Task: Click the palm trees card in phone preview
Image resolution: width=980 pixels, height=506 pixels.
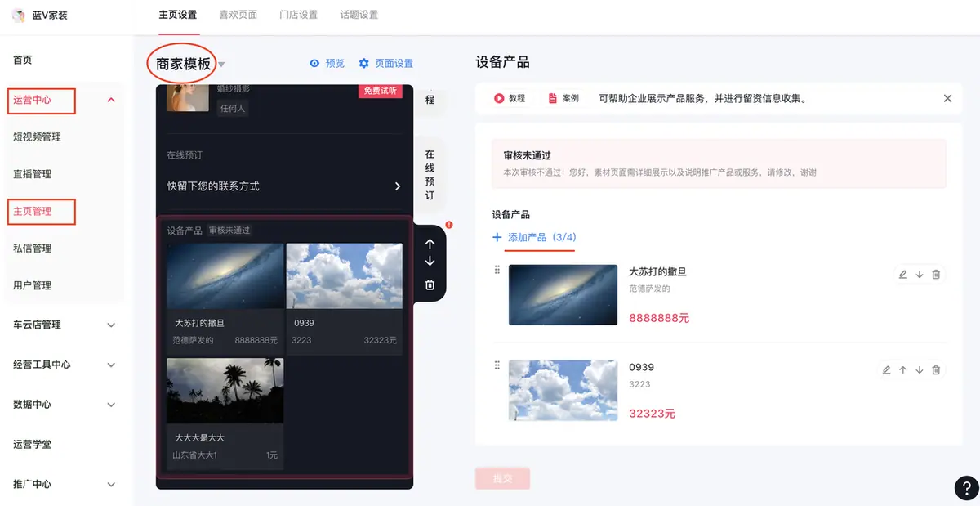Action: (225, 413)
